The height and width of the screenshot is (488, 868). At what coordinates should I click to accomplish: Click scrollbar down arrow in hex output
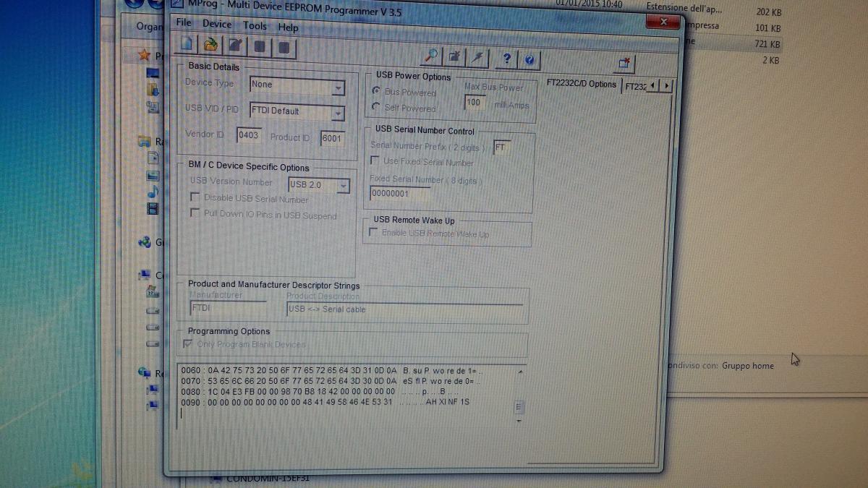coord(518,421)
